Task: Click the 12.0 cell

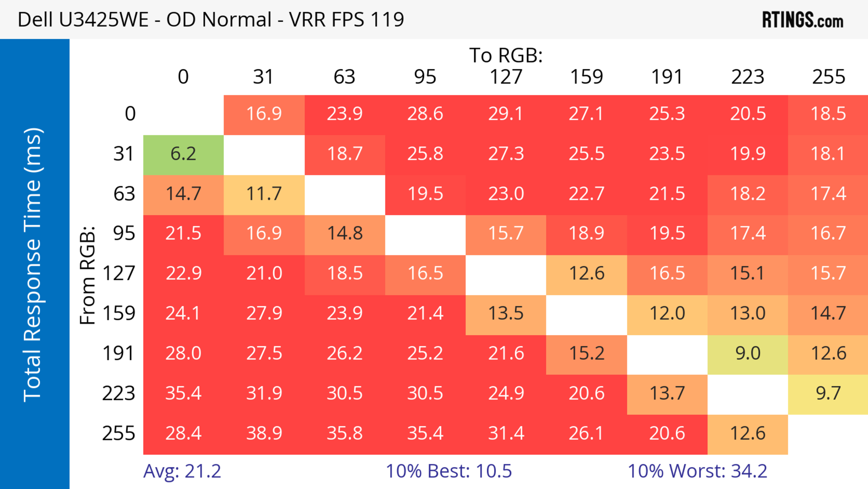Action: pos(667,314)
